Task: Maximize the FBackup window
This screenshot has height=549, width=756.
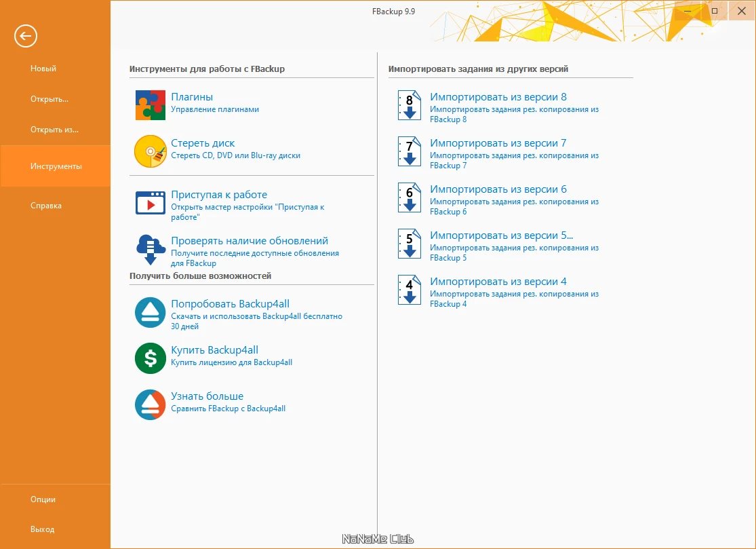Action: click(715, 11)
